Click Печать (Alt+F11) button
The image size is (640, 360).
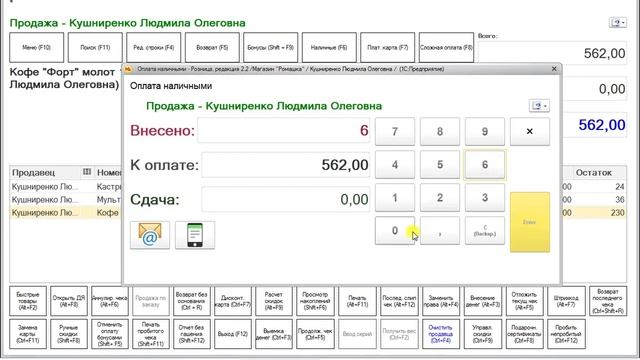tap(357, 301)
